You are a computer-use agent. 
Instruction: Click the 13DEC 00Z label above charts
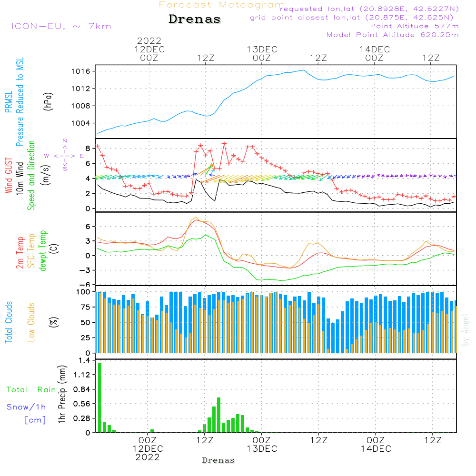261,53
